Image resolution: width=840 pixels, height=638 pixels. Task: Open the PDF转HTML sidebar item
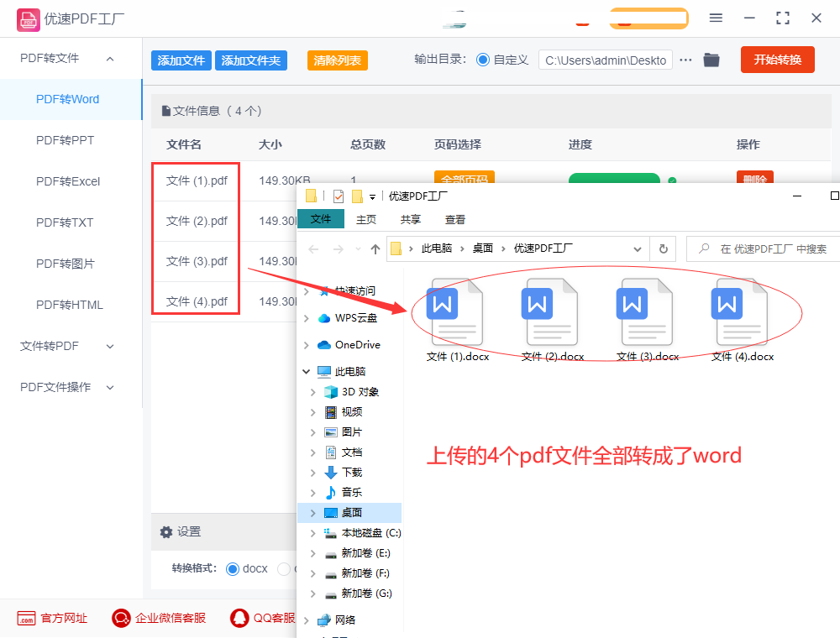point(69,305)
